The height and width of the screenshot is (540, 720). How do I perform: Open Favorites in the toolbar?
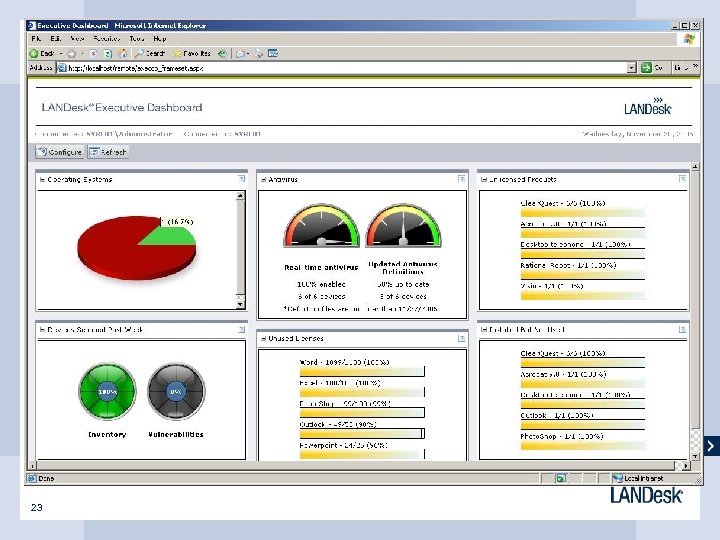click(x=192, y=54)
